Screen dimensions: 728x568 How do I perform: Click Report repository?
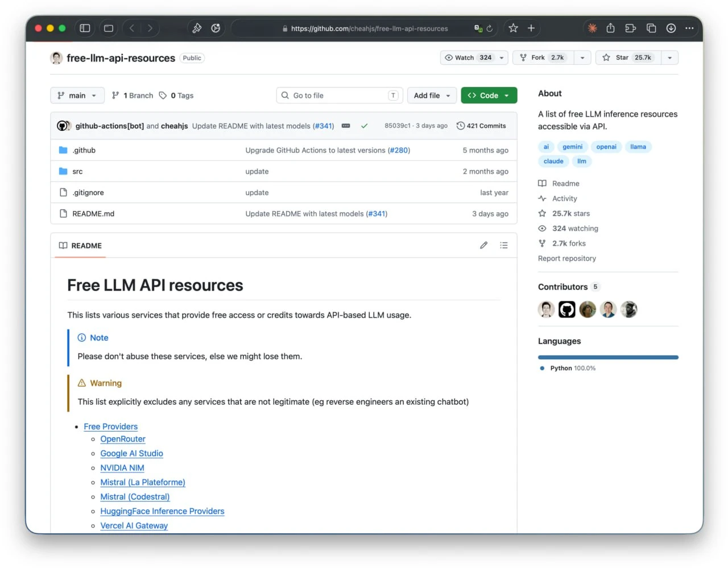click(567, 258)
